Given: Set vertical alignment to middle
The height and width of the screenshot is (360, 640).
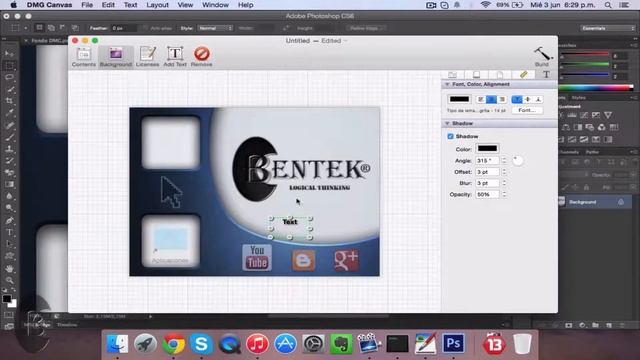Looking at the screenshot, I should coord(528,99).
